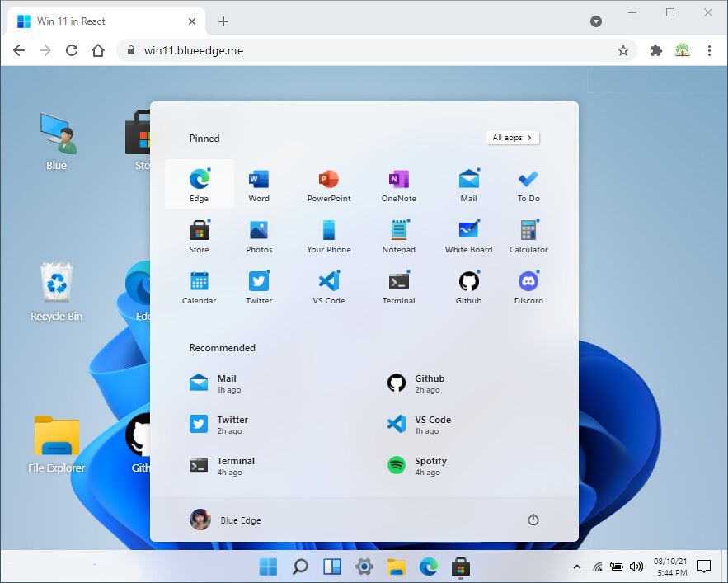Launch the Calculator app
This screenshot has width=728, height=583.
(x=528, y=235)
